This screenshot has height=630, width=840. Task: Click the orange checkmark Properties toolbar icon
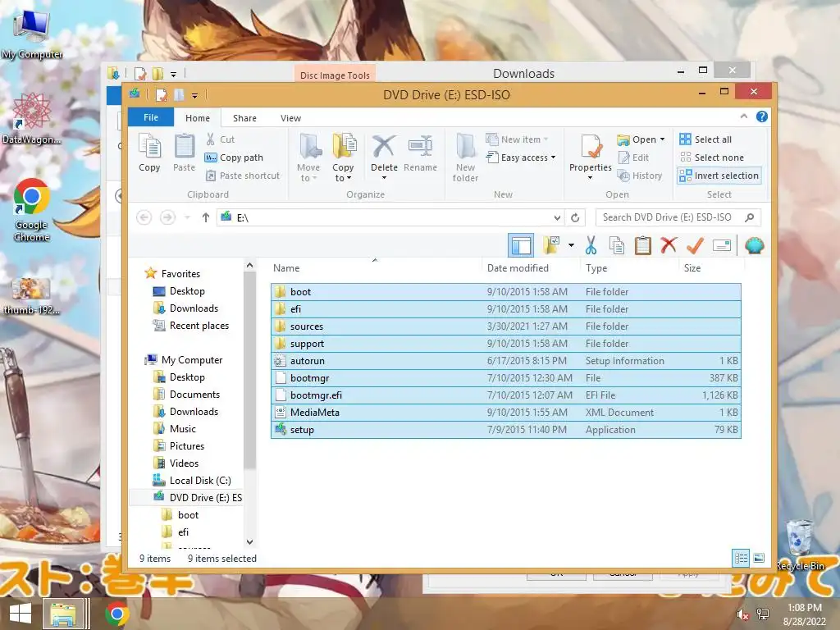click(x=695, y=245)
